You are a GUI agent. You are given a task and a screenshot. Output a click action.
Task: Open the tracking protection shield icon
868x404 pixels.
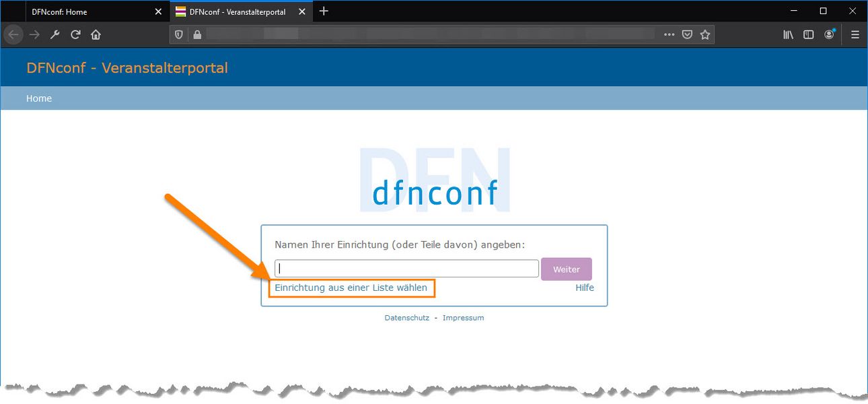pyautogui.click(x=179, y=34)
